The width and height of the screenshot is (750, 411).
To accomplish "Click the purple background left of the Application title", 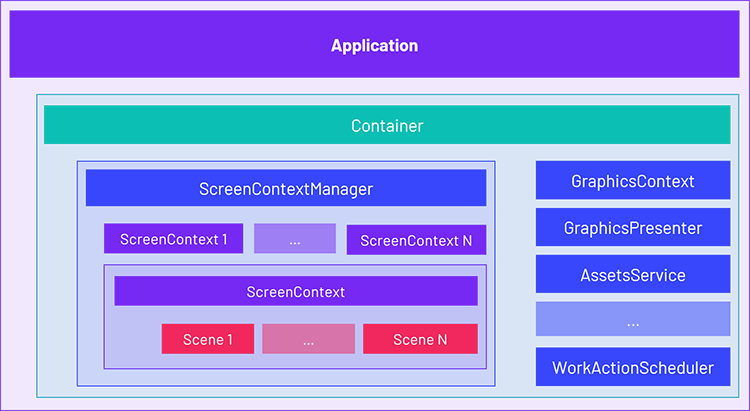I will [150, 46].
